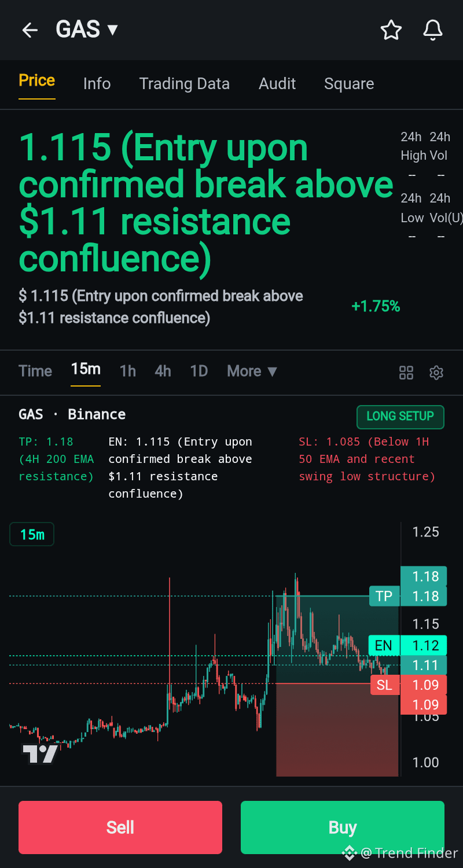Add GAS to favorites with star icon
This screenshot has width=463, height=868.
click(391, 30)
